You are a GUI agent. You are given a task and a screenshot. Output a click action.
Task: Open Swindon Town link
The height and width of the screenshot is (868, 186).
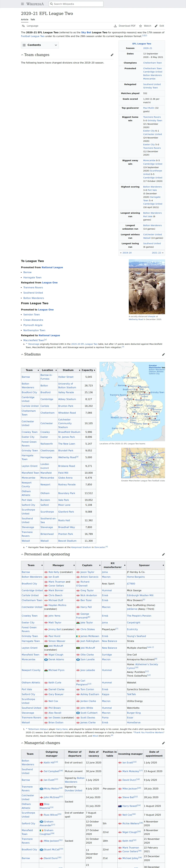[31, 315]
